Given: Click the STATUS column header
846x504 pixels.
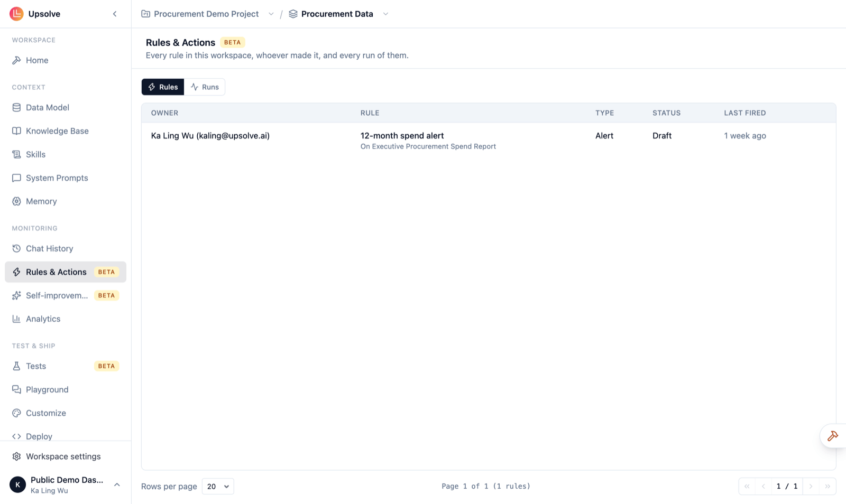Looking at the screenshot, I should [x=666, y=113].
